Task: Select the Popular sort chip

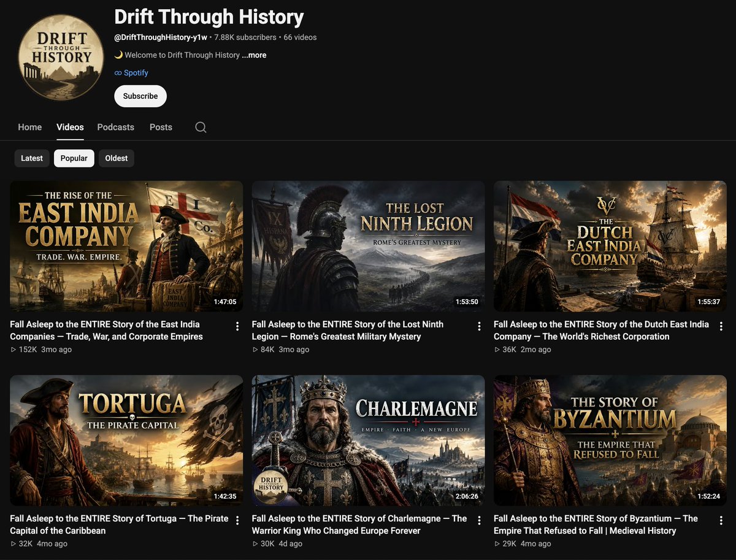Action: coord(74,158)
